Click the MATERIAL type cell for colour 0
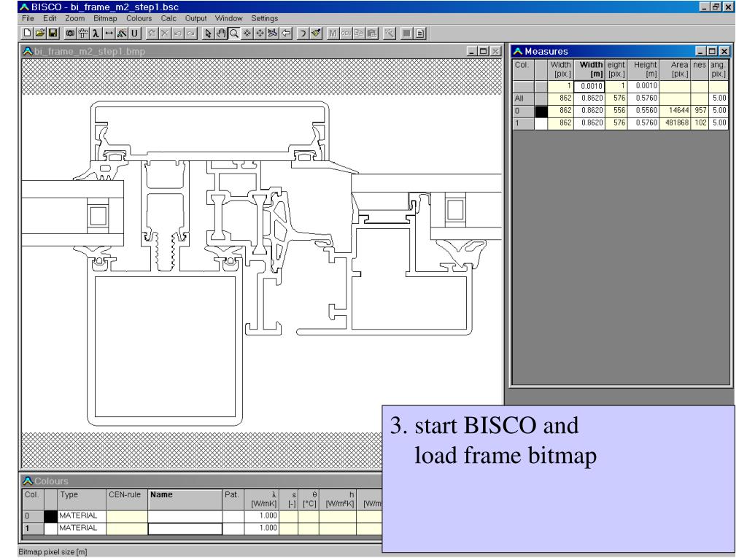The height and width of the screenshot is (560, 747). (82, 516)
